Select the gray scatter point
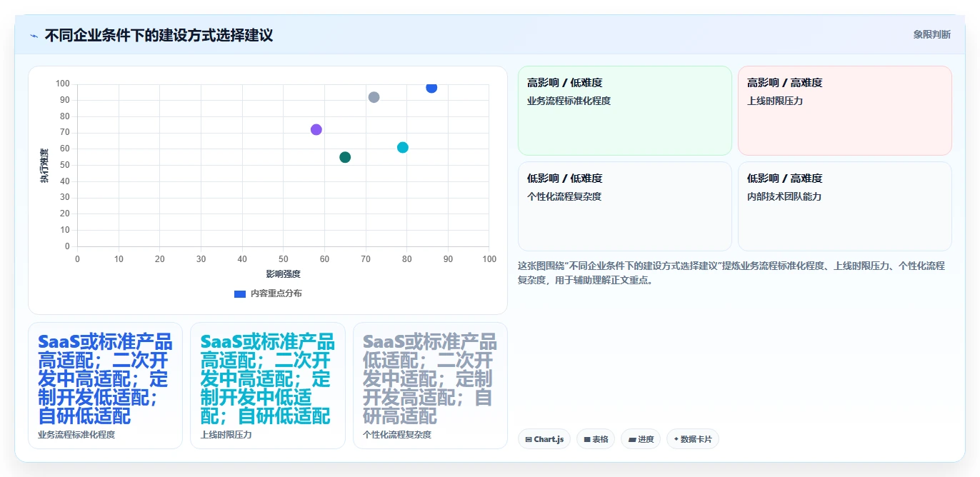 click(x=374, y=97)
